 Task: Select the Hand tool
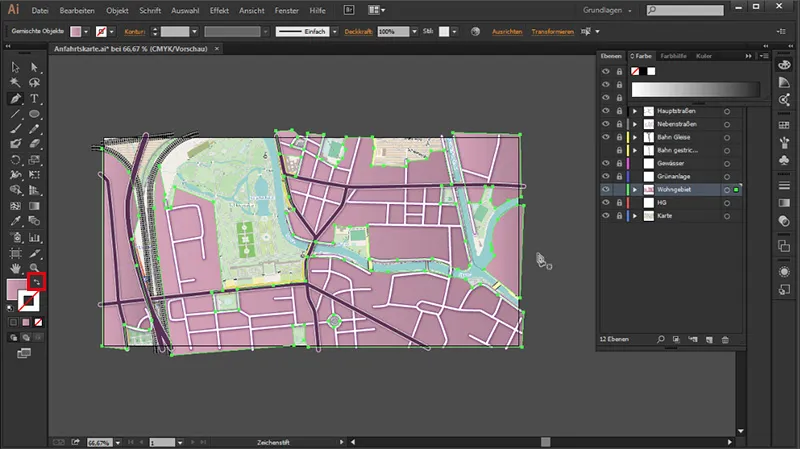[x=15, y=268]
